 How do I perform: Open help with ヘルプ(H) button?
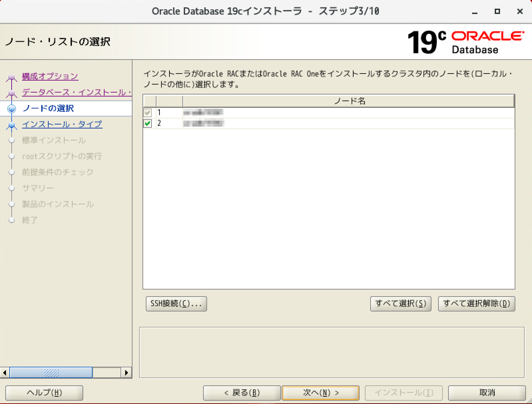coord(44,393)
